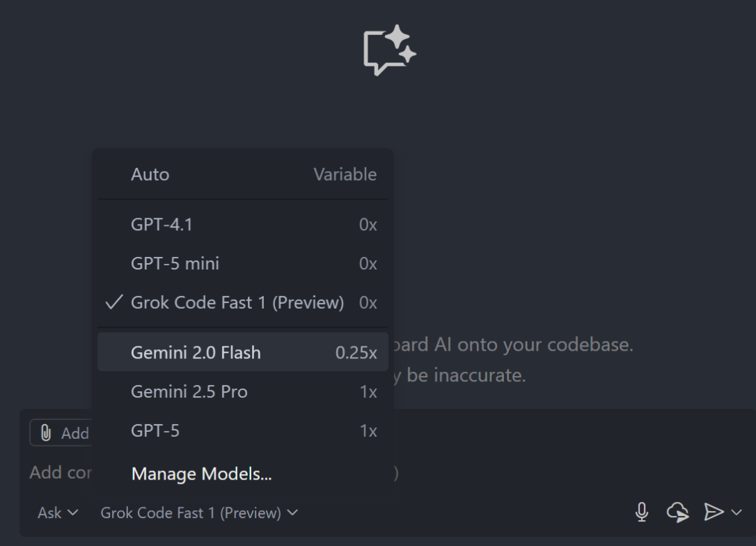Click the paperclip Add context icon
Screen dimensions: 756x546
(x=46, y=433)
